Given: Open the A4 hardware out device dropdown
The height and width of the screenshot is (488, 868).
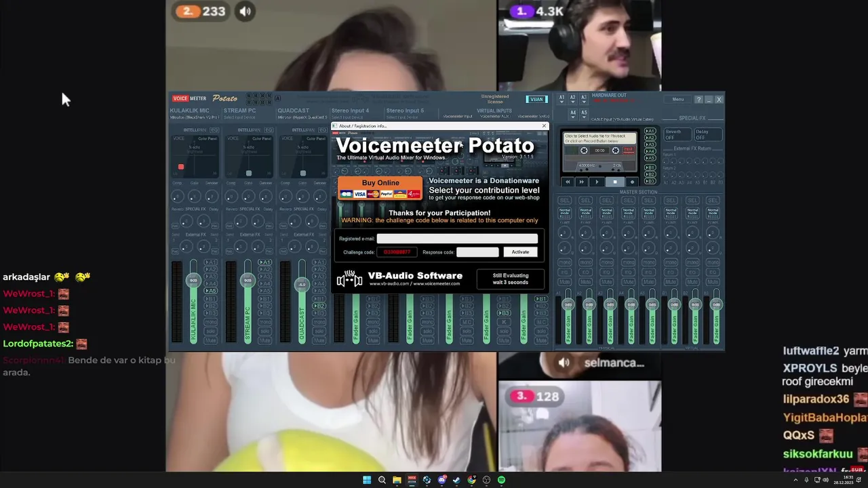Looking at the screenshot, I should coord(573,114).
